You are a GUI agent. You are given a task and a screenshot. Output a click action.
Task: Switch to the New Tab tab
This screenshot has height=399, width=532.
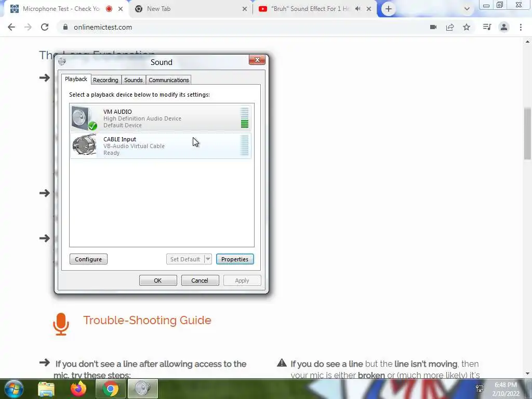point(190,9)
